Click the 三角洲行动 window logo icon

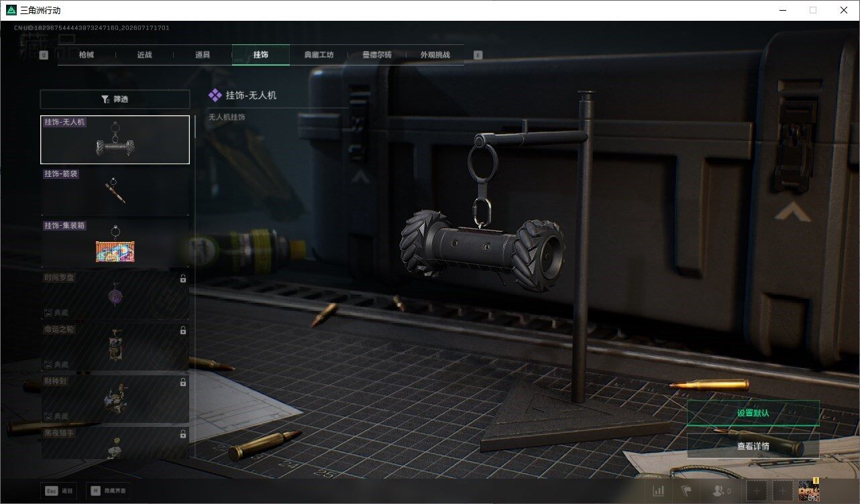pos(11,10)
